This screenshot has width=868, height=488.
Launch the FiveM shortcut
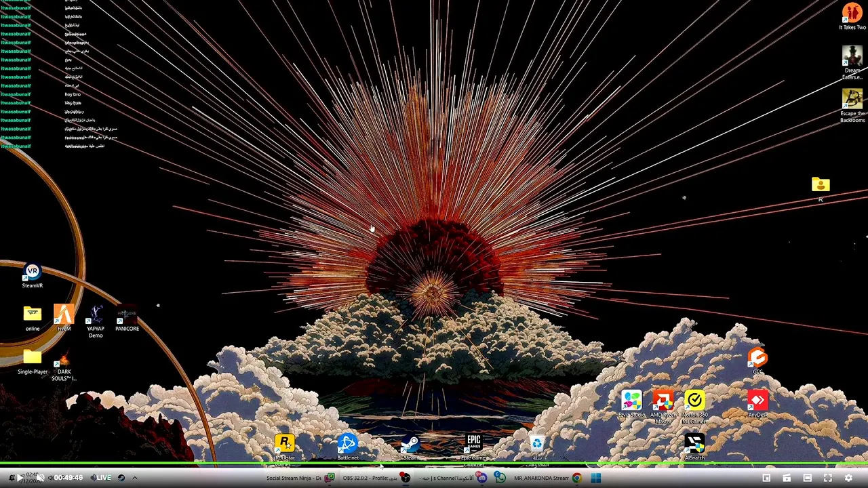(x=64, y=319)
